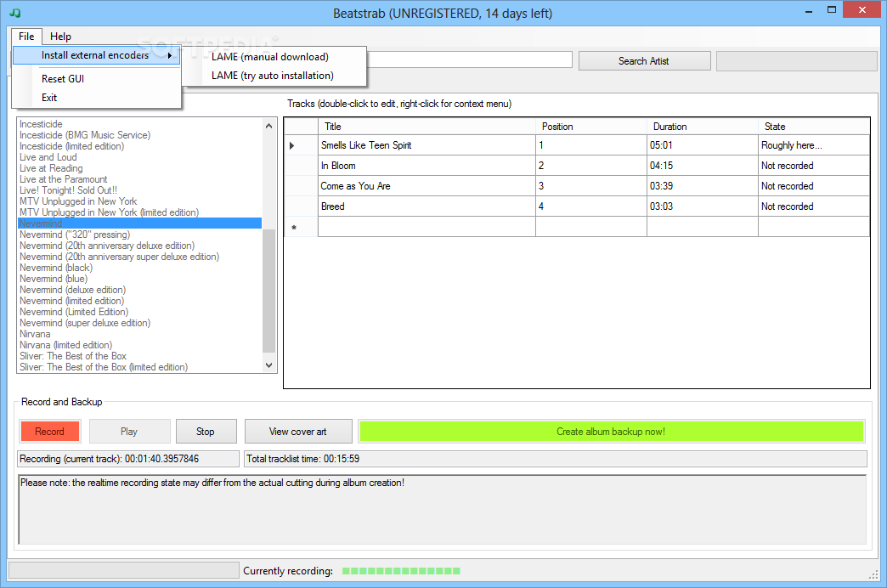Click the Position column header
This screenshot has width=887, height=588.
591,127
